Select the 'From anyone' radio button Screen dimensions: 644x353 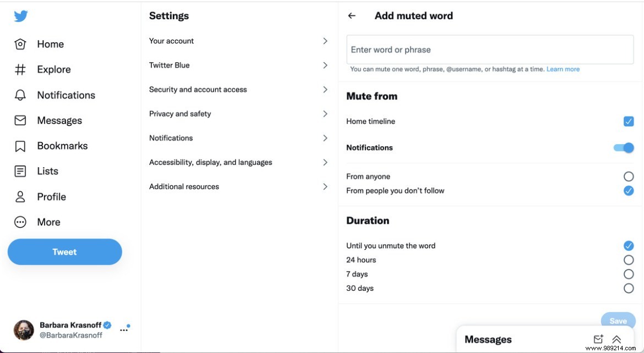(629, 176)
